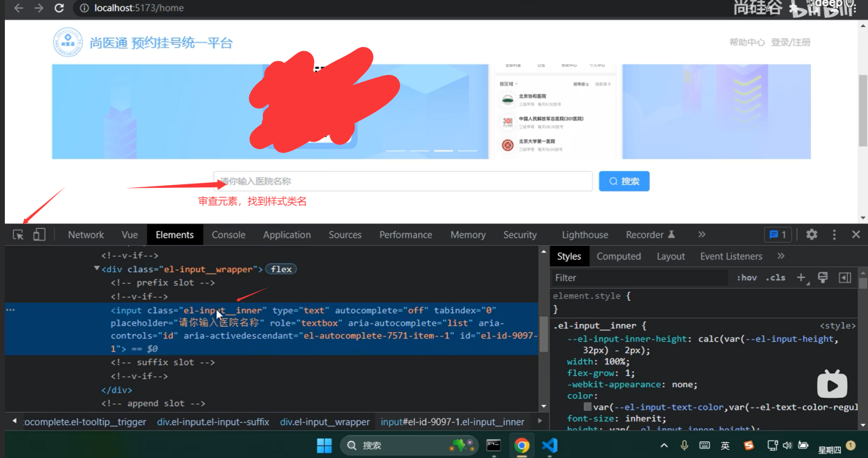Open DevTools settings gear
Screen dimensions: 868x458
point(811,235)
